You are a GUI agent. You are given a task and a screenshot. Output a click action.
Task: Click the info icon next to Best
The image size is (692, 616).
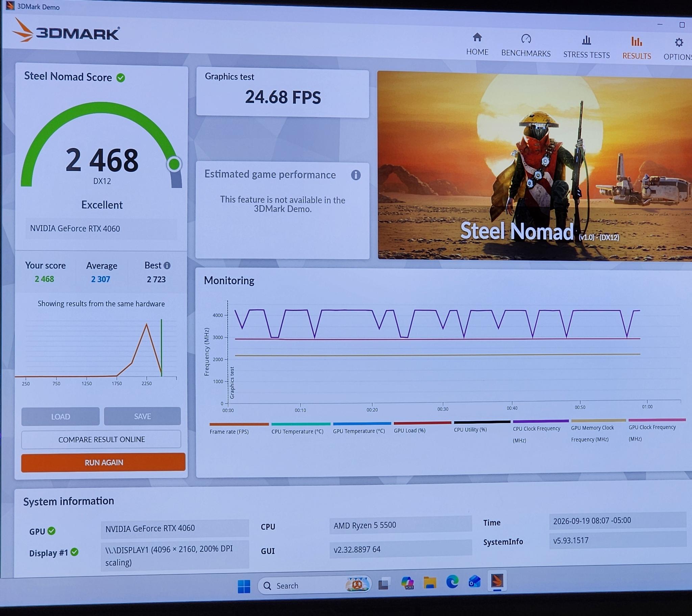(x=167, y=266)
